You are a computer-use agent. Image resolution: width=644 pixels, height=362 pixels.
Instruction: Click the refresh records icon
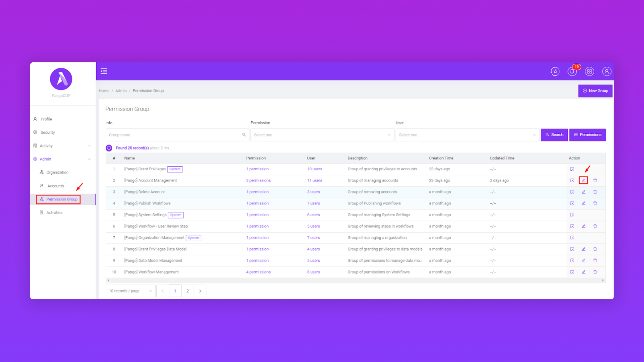tap(109, 148)
